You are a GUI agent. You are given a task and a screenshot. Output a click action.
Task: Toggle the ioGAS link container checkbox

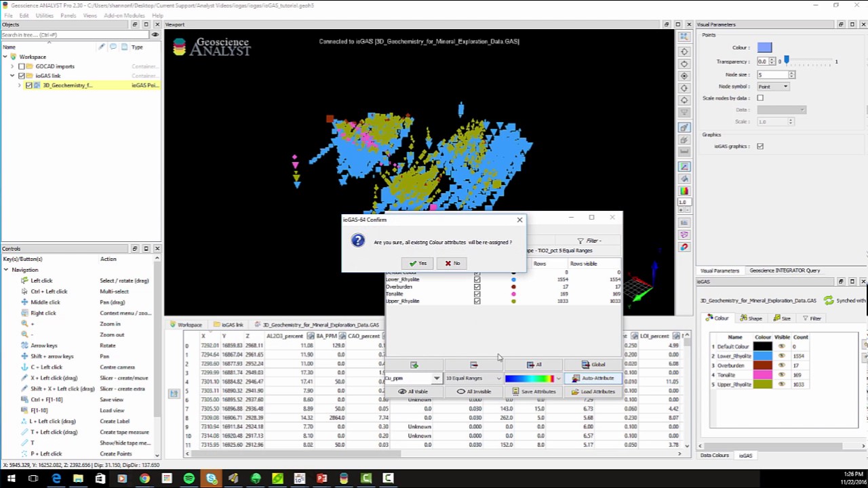(x=21, y=76)
